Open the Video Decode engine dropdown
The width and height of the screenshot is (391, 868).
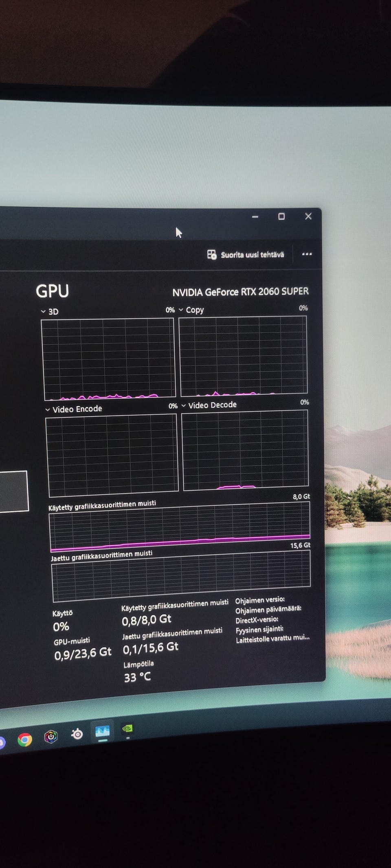[184, 406]
